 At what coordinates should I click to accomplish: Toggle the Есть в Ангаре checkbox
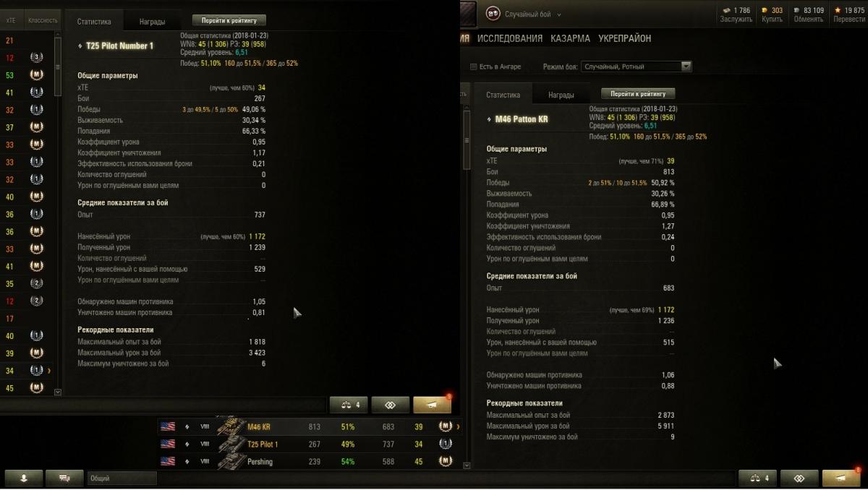474,66
